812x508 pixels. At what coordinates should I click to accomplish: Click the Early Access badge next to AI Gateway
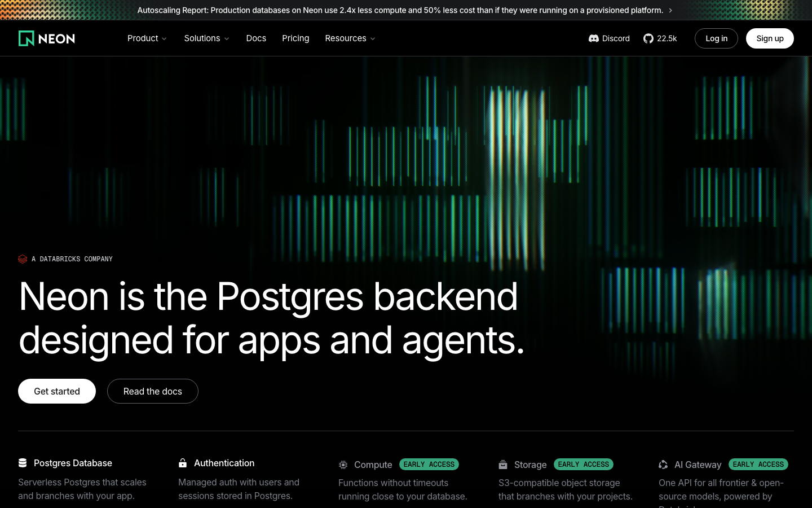tap(758, 465)
